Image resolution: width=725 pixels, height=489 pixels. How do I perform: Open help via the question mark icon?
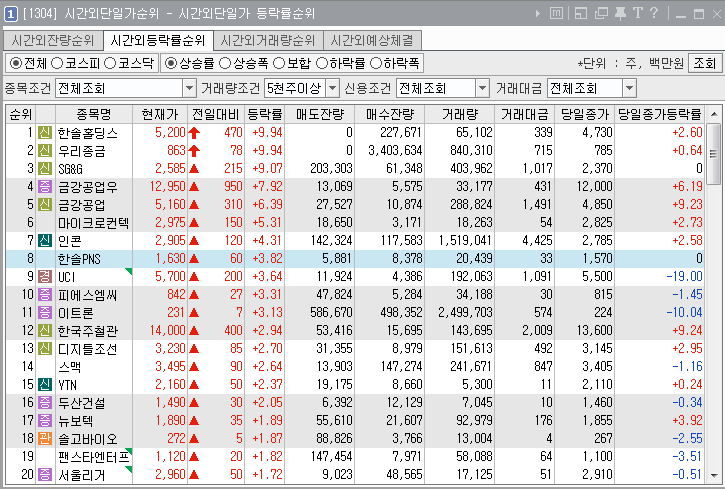(654, 12)
